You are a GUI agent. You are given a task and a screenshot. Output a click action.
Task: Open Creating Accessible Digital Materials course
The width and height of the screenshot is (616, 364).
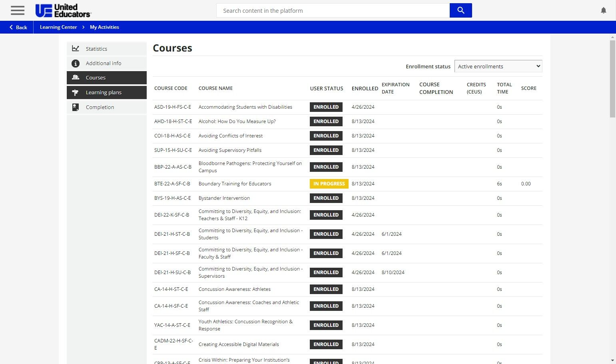[239, 344]
